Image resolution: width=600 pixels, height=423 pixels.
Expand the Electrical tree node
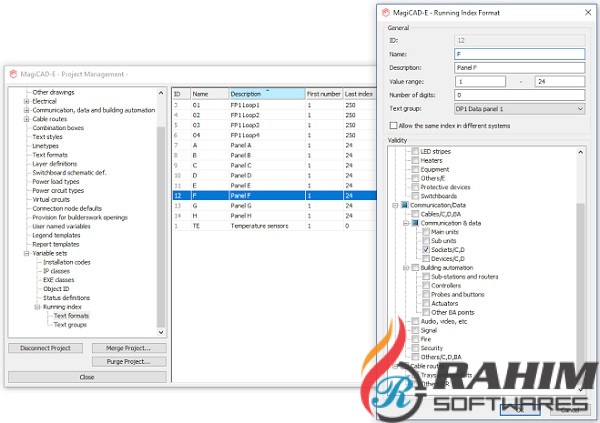click(x=26, y=101)
